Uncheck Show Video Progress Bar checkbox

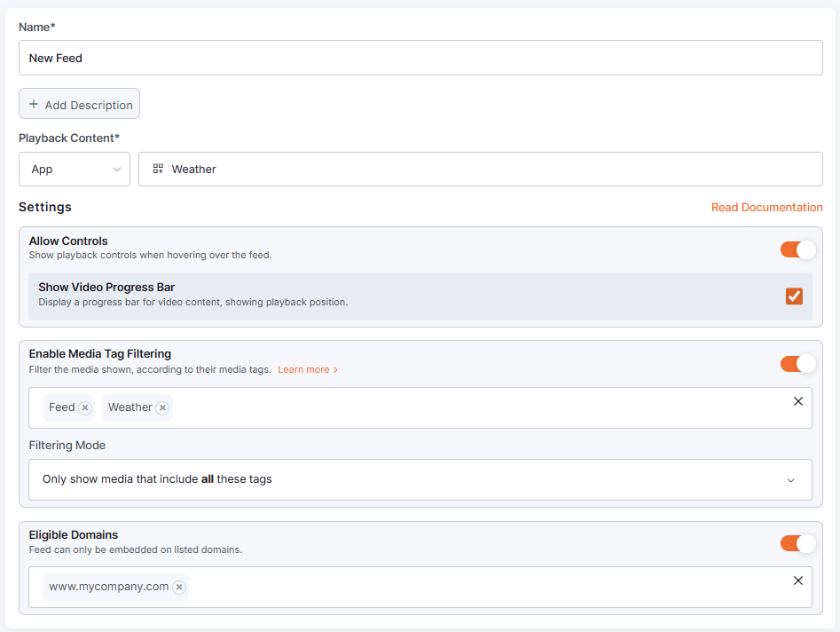[x=794, y=296]
